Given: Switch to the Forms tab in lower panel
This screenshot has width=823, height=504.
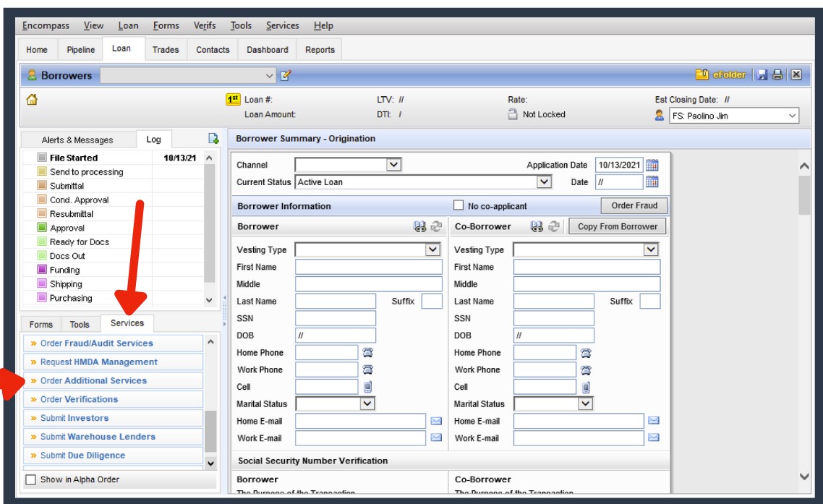Looking at the screenshot, I should (41, 325).
